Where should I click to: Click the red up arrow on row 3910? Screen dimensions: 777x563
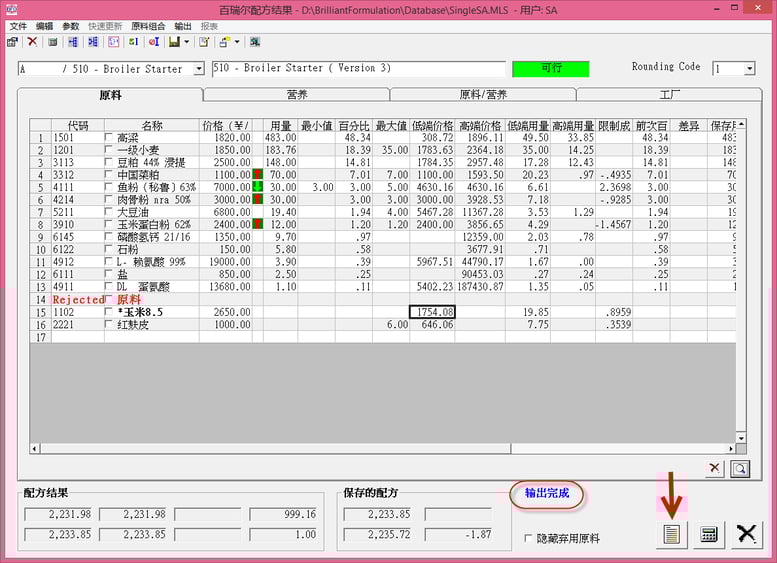click(x=257, y=224)
